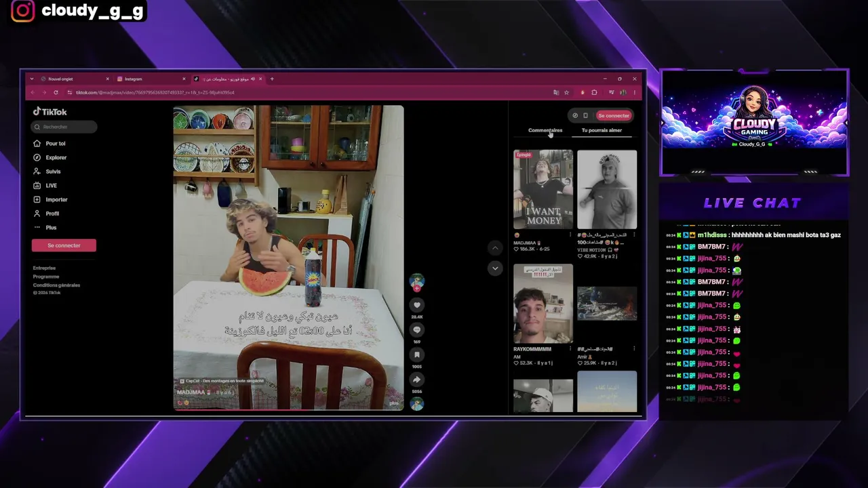The image size is (868, 488).
Task: Click the MADJMAA author name under thumbnail
Action: (526, 243)
